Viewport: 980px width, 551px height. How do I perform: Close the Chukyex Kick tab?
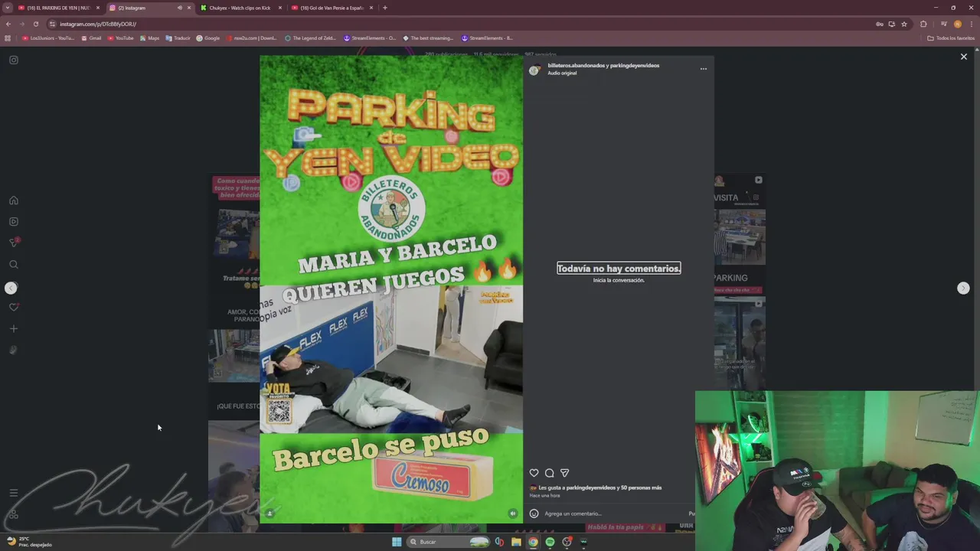pyautogui.click(x=280, y=8)
